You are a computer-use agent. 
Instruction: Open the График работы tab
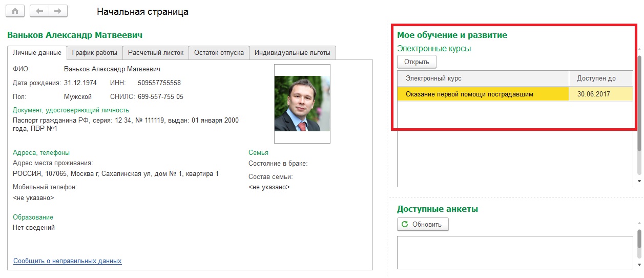(x=95, y=52)
